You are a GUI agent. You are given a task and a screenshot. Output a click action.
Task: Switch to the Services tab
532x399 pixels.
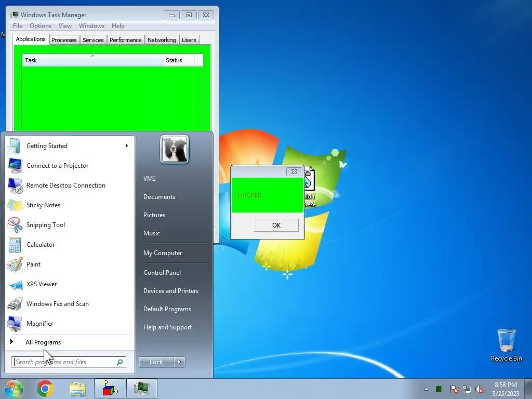coord(93,40)
